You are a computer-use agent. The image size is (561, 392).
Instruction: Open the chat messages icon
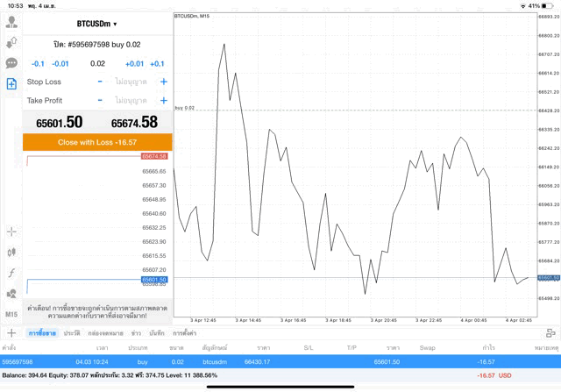(11, 63)
